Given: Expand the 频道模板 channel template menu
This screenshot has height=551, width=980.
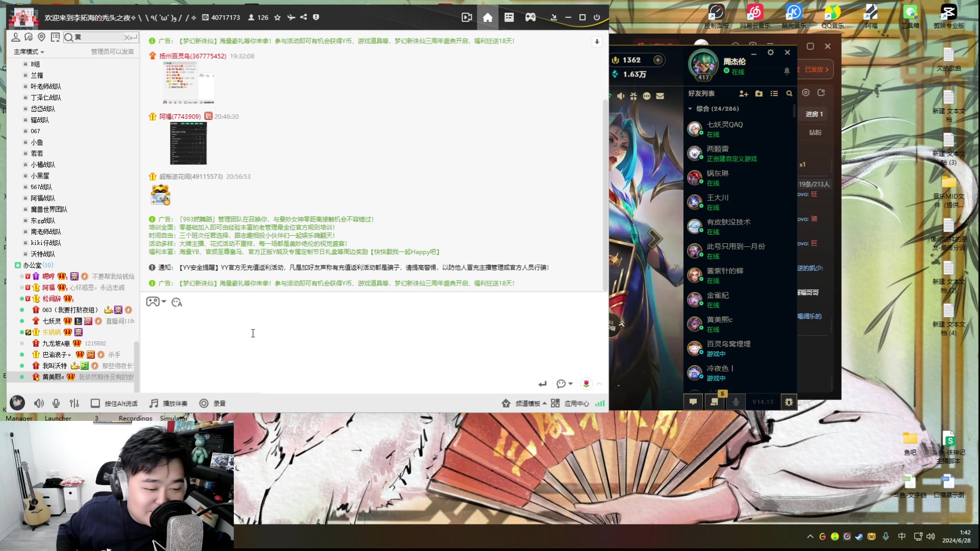Looking at the screenshot, I should tap(527, 404).
